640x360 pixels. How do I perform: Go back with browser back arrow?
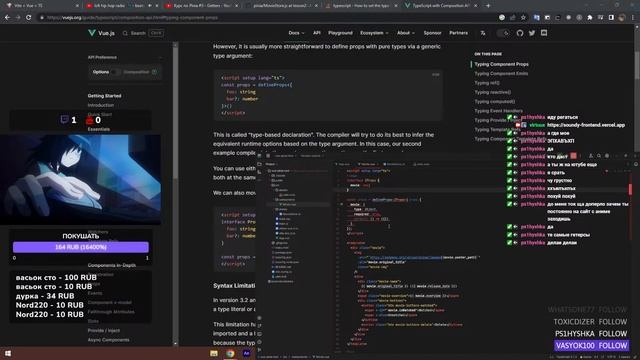[7, 18]
